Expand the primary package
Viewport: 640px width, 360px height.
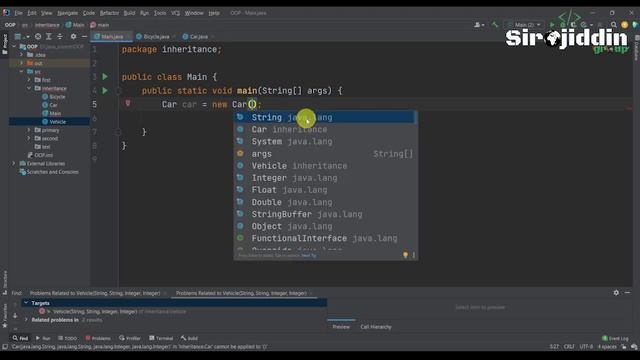(x=29, y=130)
